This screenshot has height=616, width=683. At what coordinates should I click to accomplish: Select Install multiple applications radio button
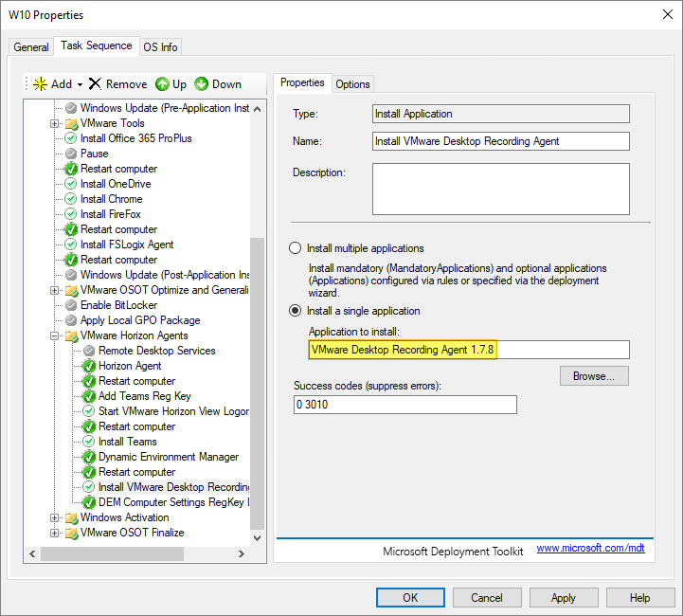point(295,248)
